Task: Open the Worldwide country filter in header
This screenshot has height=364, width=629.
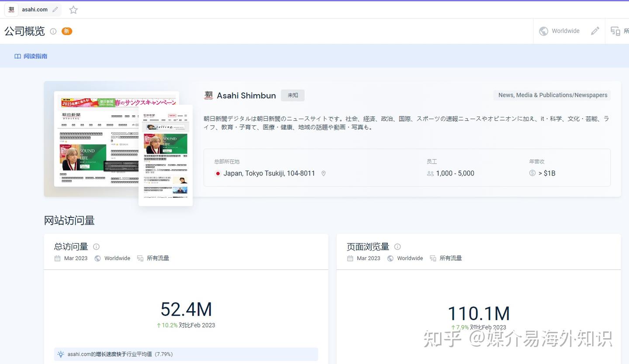Action: [x=559, y=31]
